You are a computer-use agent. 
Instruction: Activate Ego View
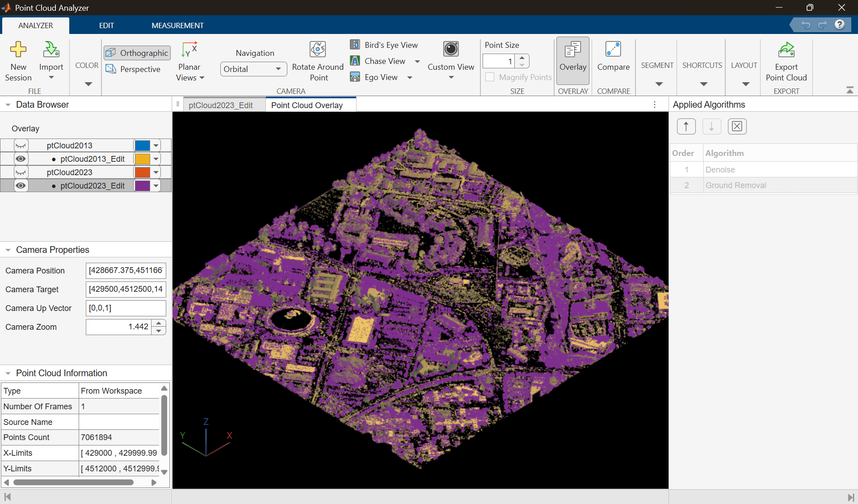pyautogui.click(x=374, y=77)
